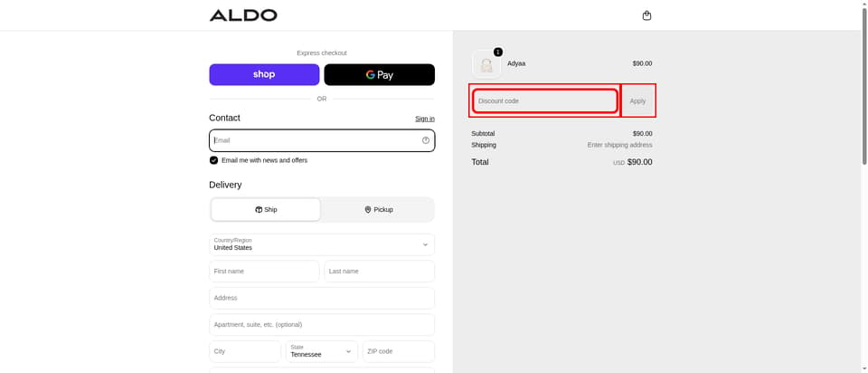Click the Subtotal label
The image size is (868, 373).
click(483, 134)
